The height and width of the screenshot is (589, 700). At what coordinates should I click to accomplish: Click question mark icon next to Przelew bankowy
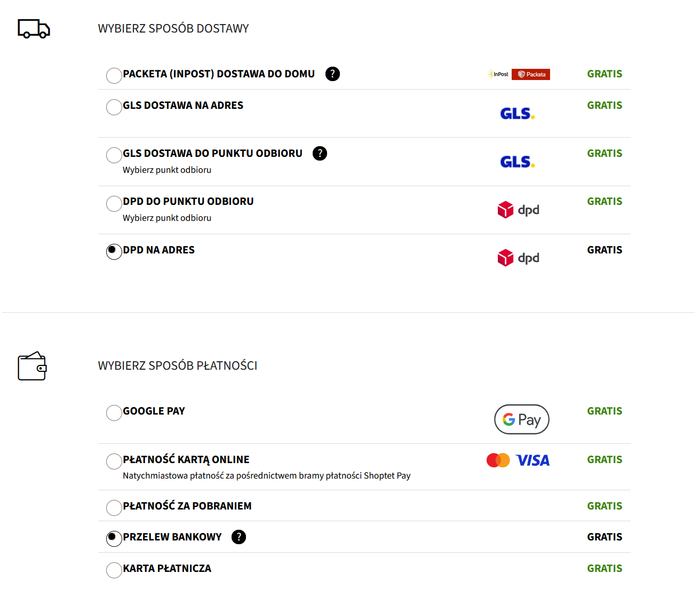[x=238, y=537]
